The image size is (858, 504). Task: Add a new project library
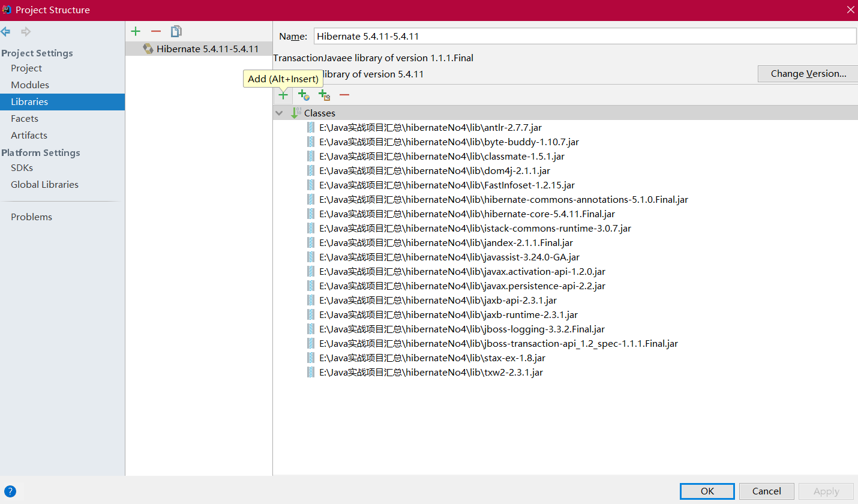coord(136,31)
